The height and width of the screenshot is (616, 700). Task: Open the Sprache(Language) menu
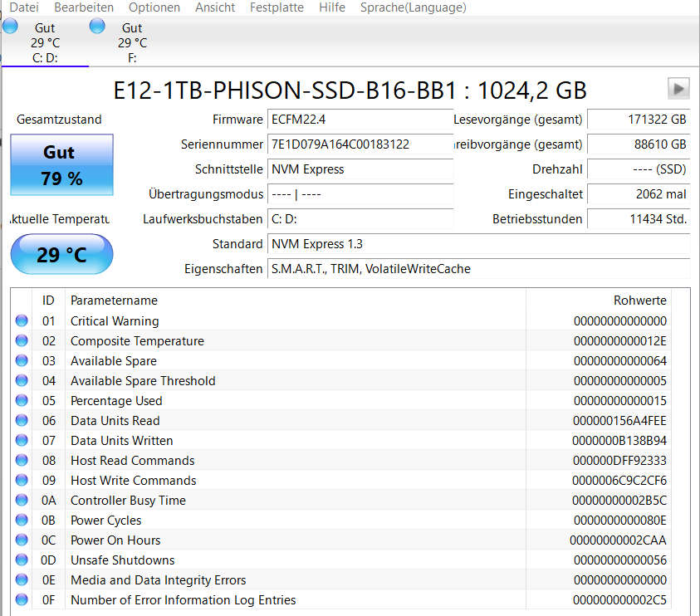(413, 7)
